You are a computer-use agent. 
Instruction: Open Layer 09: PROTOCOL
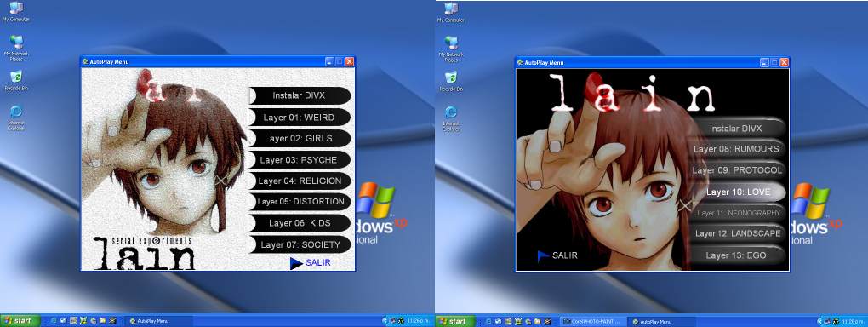click(x=736, y=170)
